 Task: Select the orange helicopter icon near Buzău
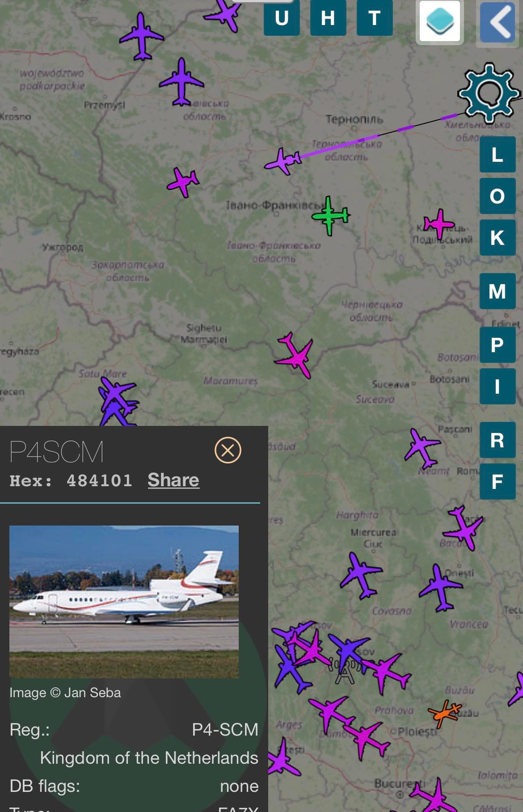[x=444, y=713]
